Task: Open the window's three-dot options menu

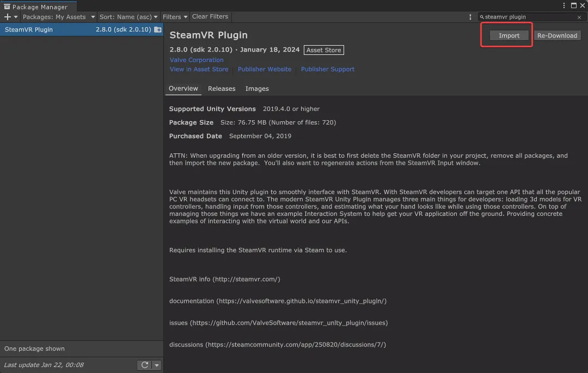Action: pos(564,5)
